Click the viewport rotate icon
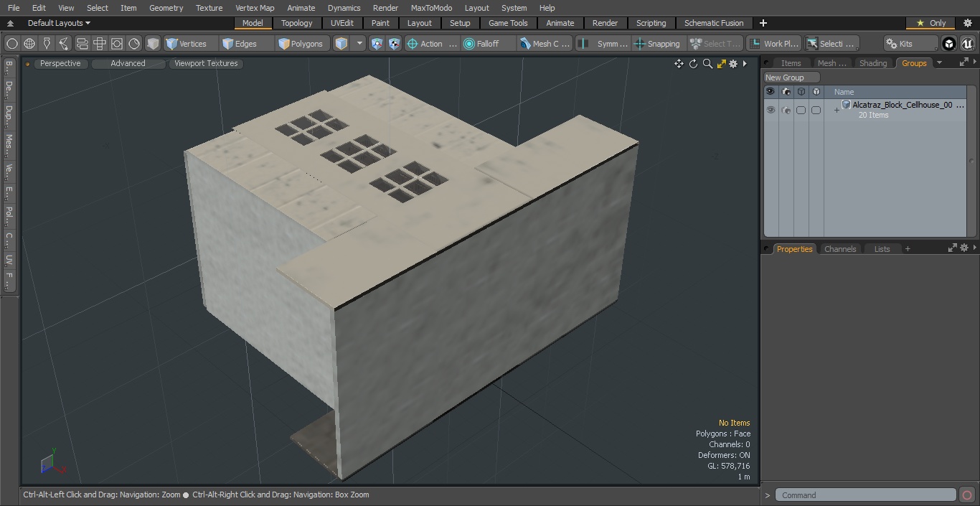 tap(693, 64)
